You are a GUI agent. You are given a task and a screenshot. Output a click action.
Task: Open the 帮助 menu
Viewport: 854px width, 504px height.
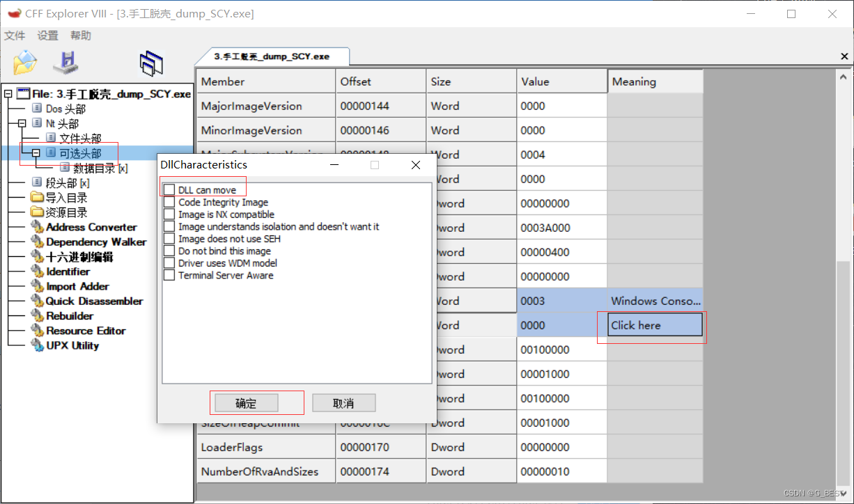click(x=81, y=36)
